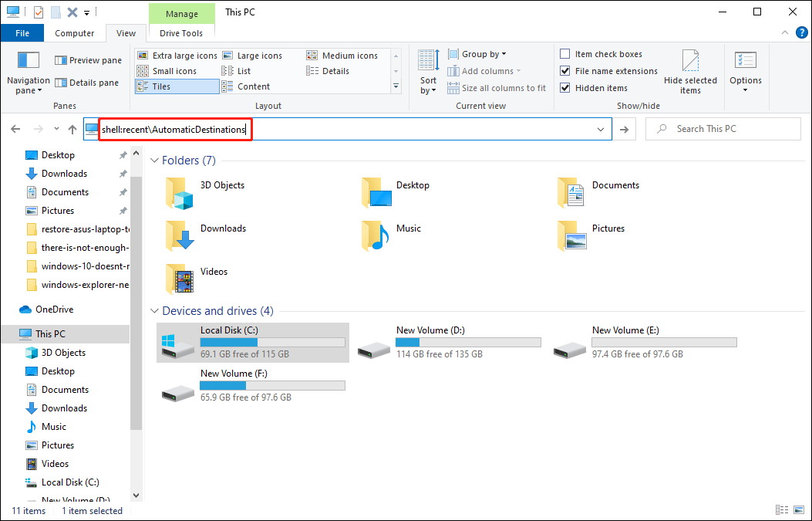This screenshot has height=521, width=812.
Task: Open the Sort by dropdown
Action: click(428, 73)
